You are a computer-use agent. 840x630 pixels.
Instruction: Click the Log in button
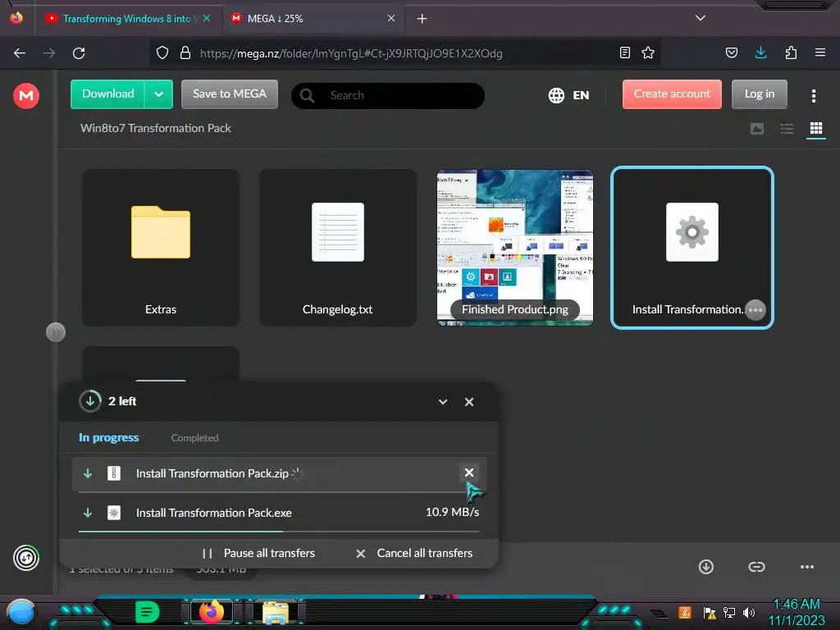[759, 94]
